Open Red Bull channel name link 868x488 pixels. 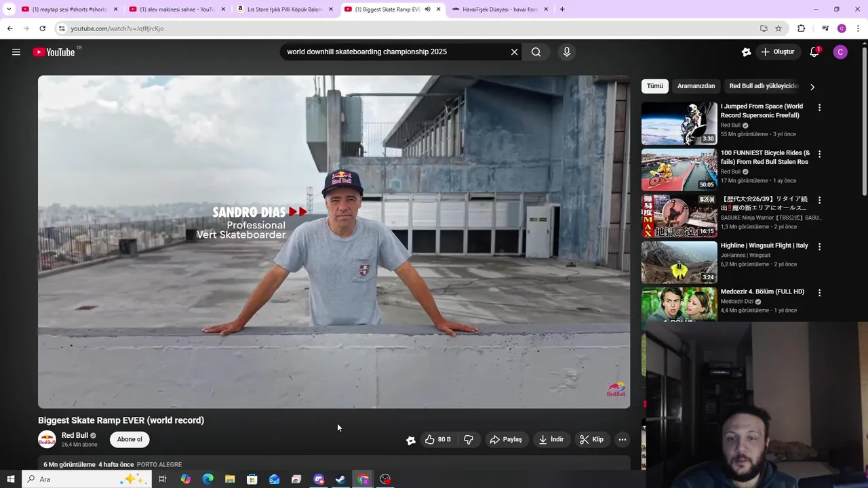(x=75, y=436)
